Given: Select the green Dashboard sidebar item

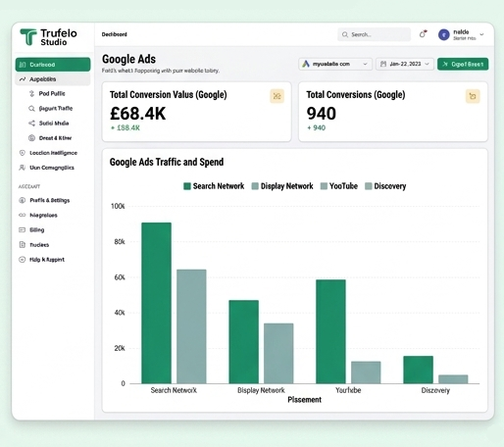Looking at the screenshot, I should pyautogui.click(x=53, y=65).
